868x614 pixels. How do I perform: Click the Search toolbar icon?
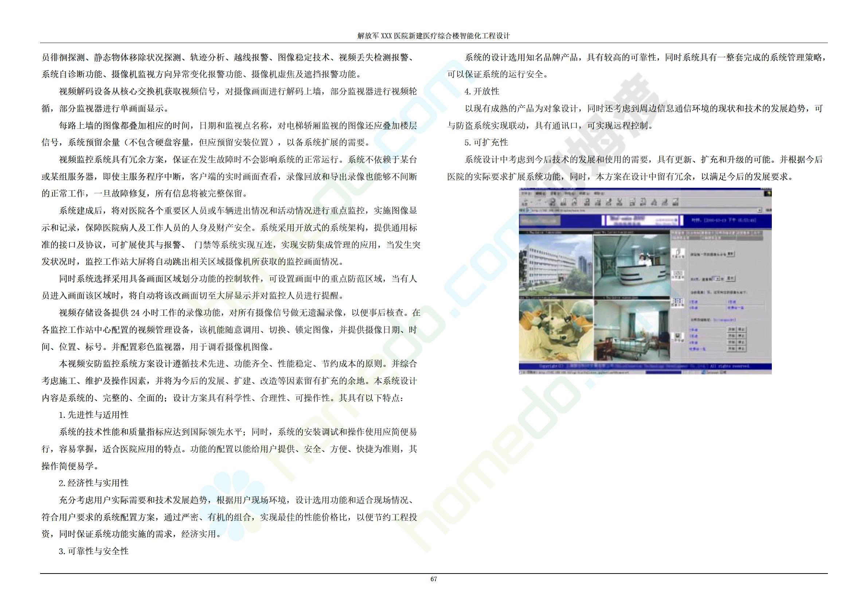(587, 202)
